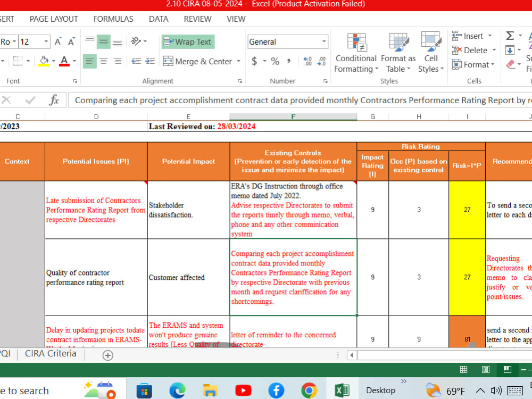532x399 pixels.
Task: Open the text orientation options
Action: 139,41
